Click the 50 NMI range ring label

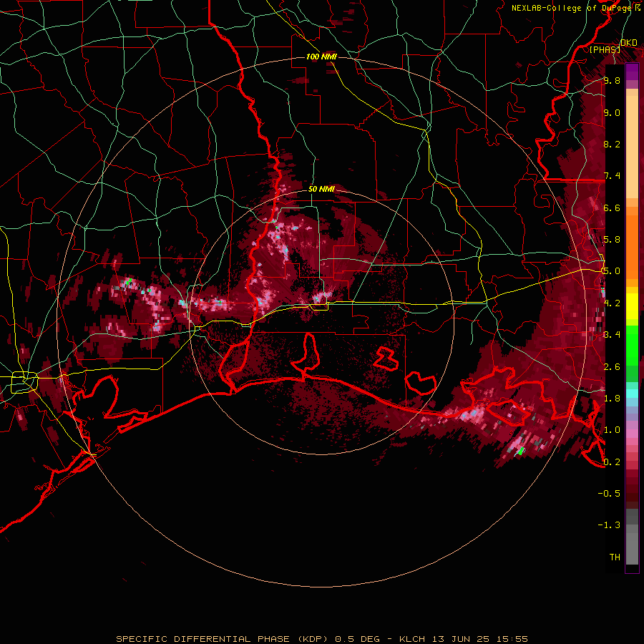(x=321, y=189)
